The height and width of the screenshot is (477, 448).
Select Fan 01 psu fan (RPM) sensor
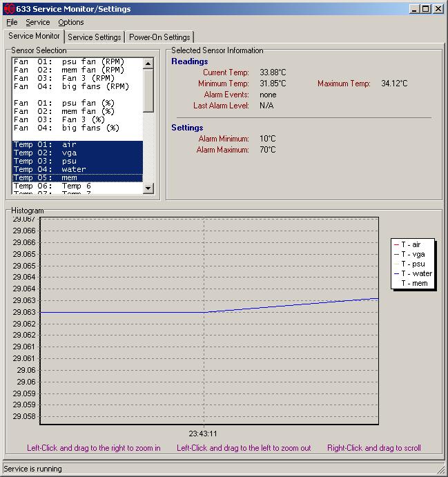click(69, 62)
